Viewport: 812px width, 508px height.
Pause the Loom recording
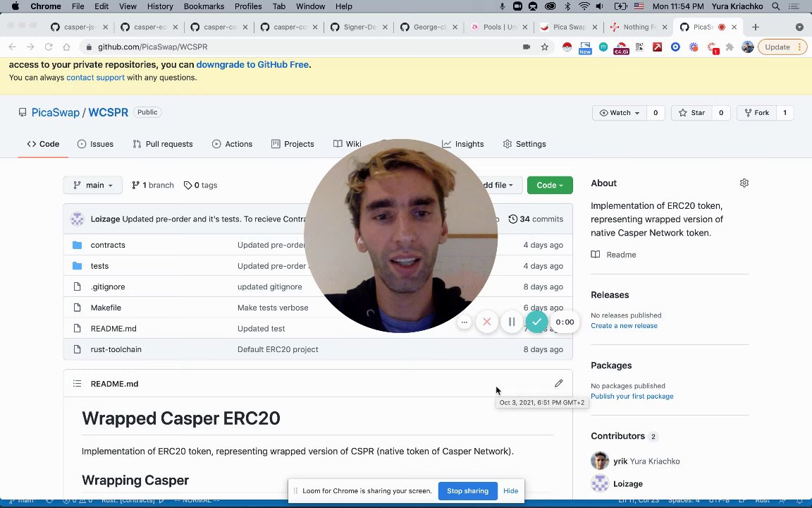(512, 322)
